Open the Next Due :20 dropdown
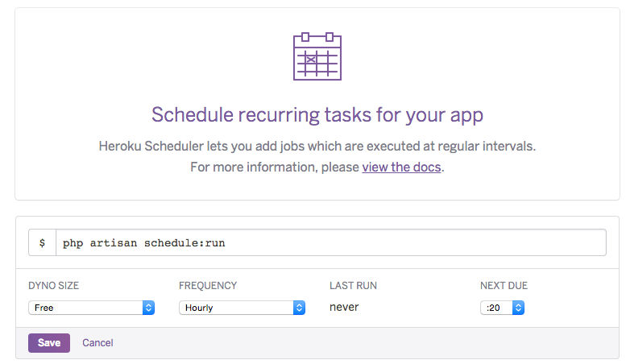 click(x=502, y=308)
